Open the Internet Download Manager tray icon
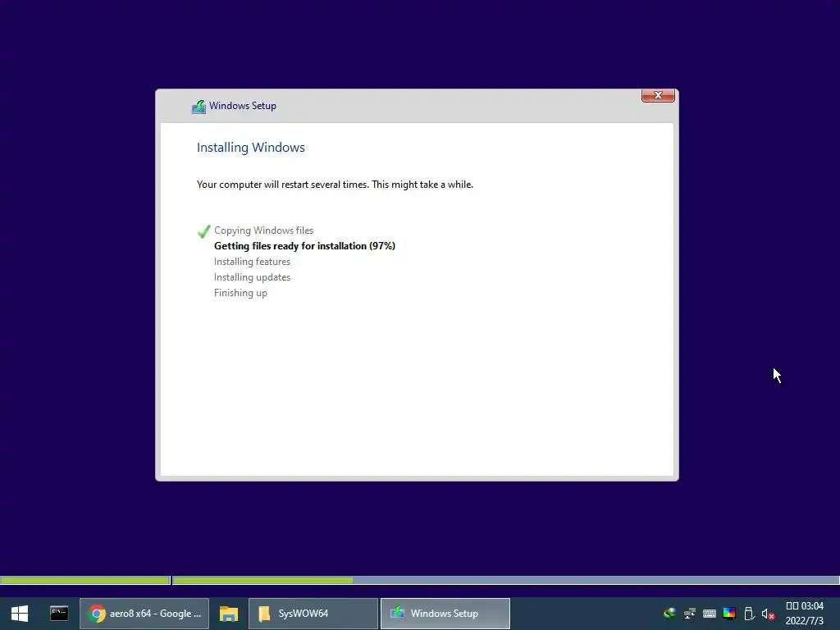Screen dimensions: 840x630 tap(669, 614)
